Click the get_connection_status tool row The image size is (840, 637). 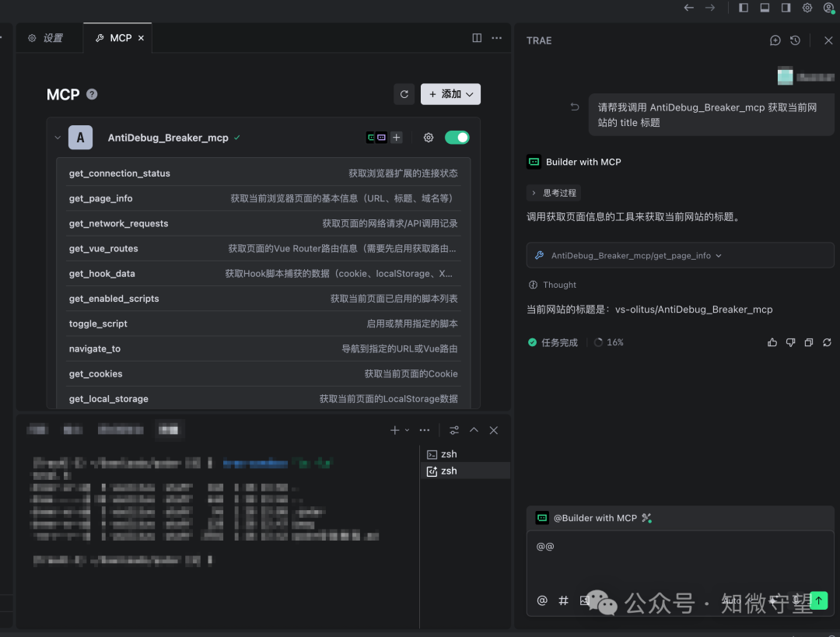(263, 173)
